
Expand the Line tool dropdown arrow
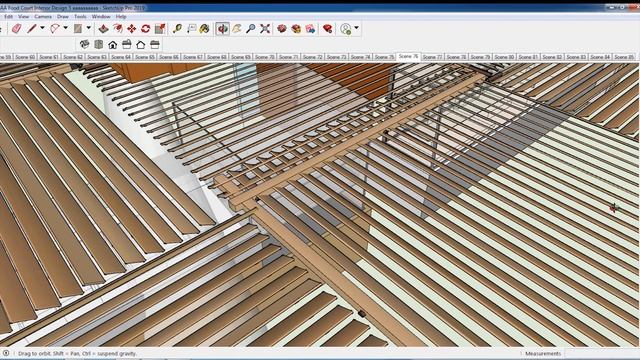pos(42,28)
